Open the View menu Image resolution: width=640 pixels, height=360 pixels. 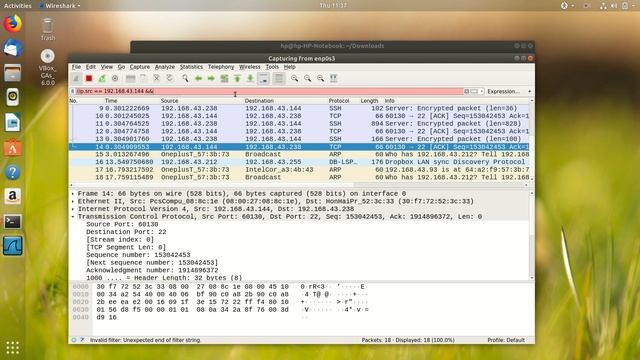tap(107, 67)
